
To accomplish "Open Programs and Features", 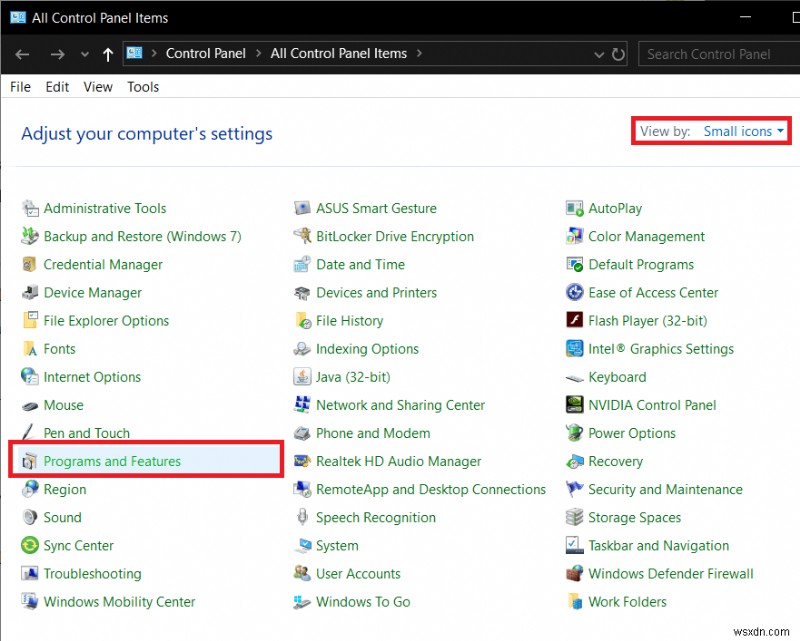I will (x=107, y=461).
